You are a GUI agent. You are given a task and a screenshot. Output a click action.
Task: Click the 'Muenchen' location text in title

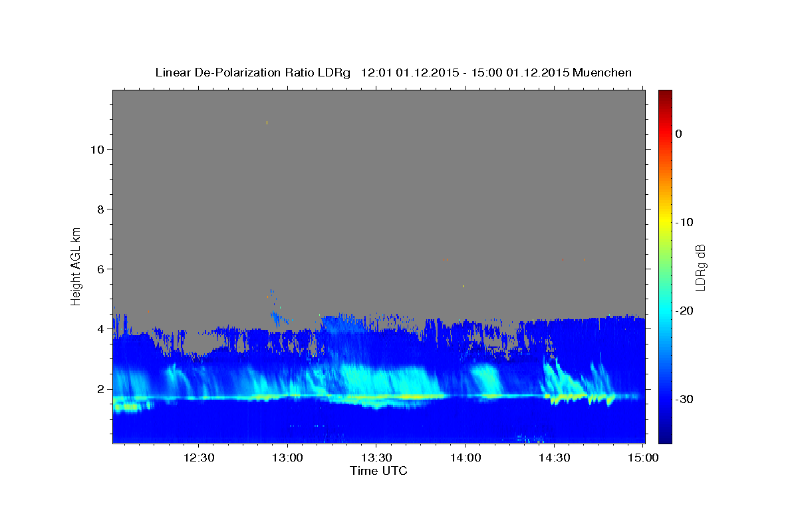pyautogui.click(x=602, y=72)
